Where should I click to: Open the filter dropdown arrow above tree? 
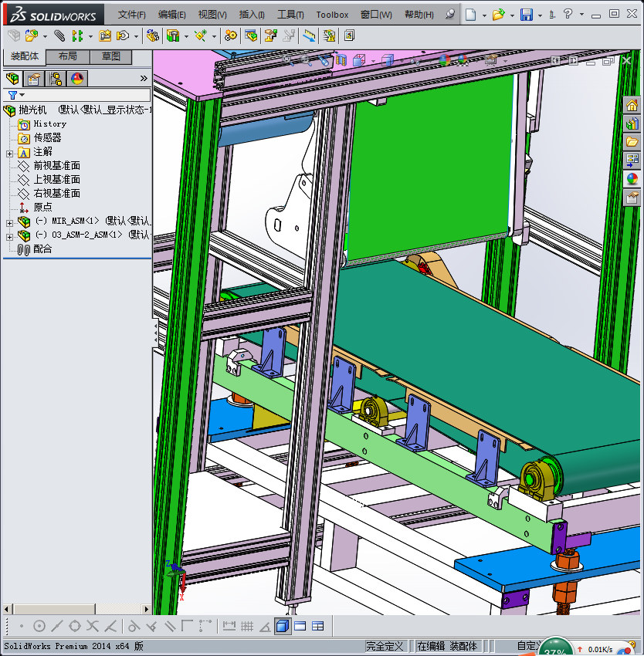point(22,95)
